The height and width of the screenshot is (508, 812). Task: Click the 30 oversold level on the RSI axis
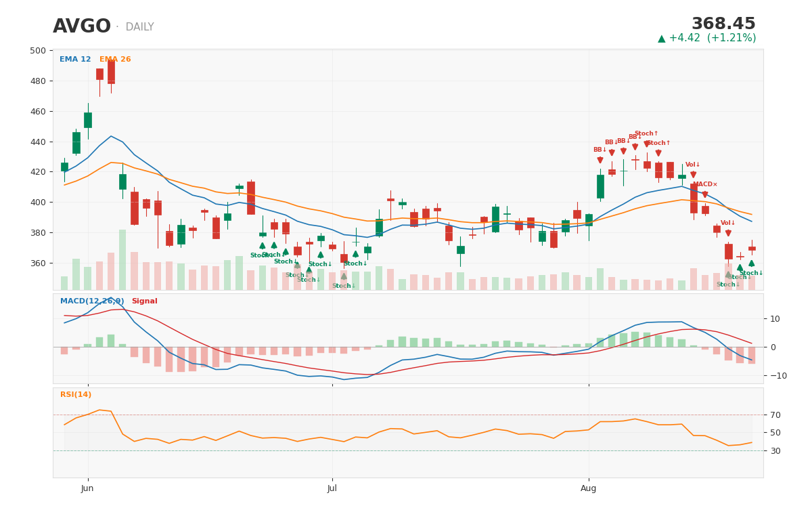coord(775,451)
